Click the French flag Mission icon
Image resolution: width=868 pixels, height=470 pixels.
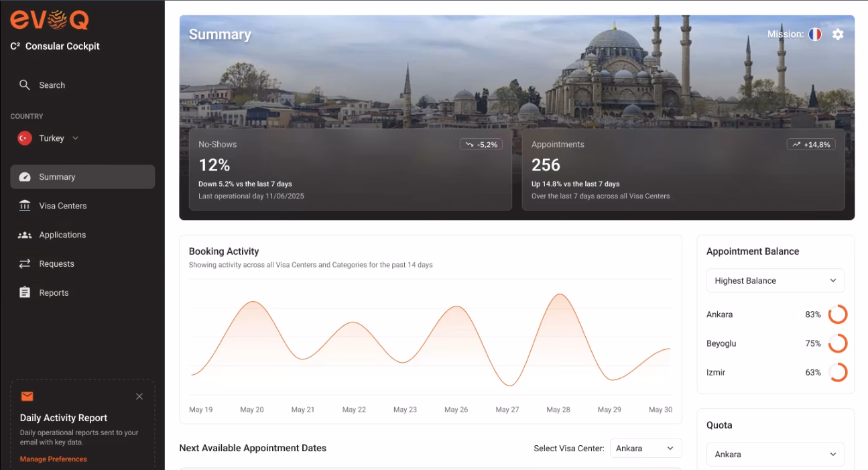pos(815,34)
